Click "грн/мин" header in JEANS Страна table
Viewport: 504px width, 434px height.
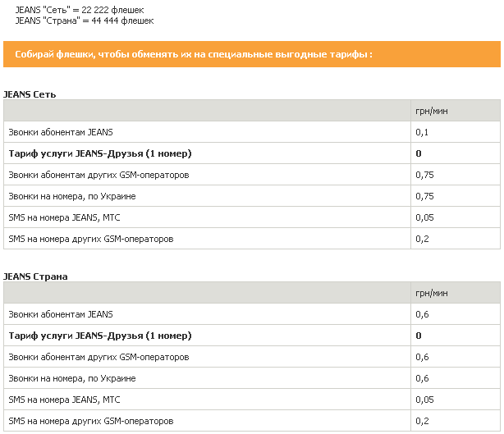[x=432, y=293]
